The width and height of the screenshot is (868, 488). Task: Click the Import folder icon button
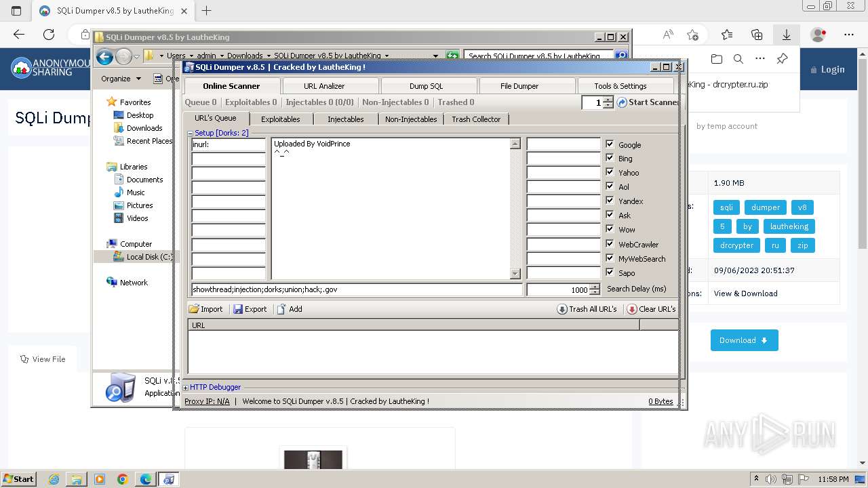point(194,309)
